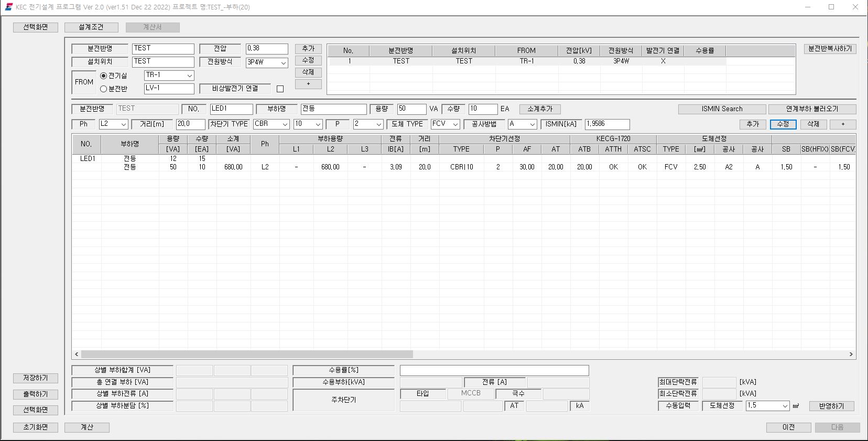Click the 용량 50 input field
868x441 pixels.
pos(411,109)
